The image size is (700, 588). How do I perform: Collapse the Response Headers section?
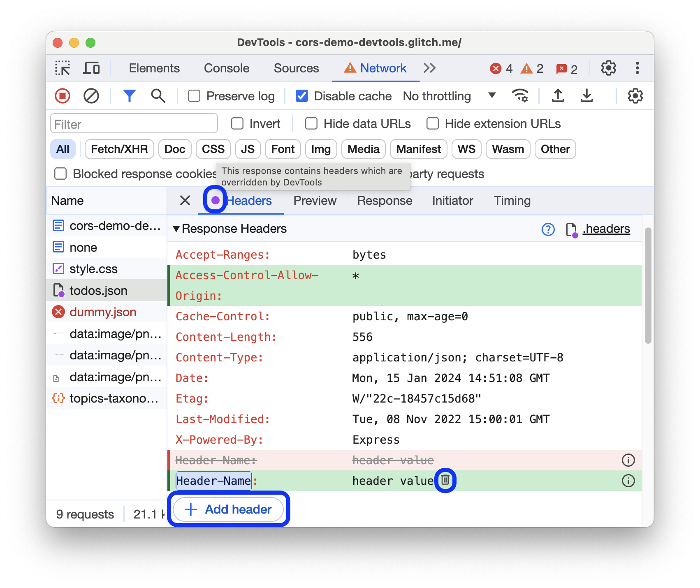coord(177,229)
